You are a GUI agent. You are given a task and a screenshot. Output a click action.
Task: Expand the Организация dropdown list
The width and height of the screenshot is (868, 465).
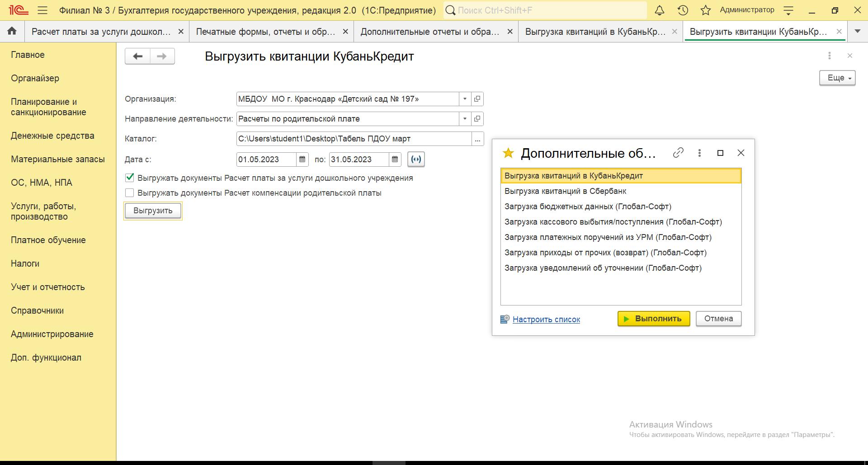tap(465, 99)
